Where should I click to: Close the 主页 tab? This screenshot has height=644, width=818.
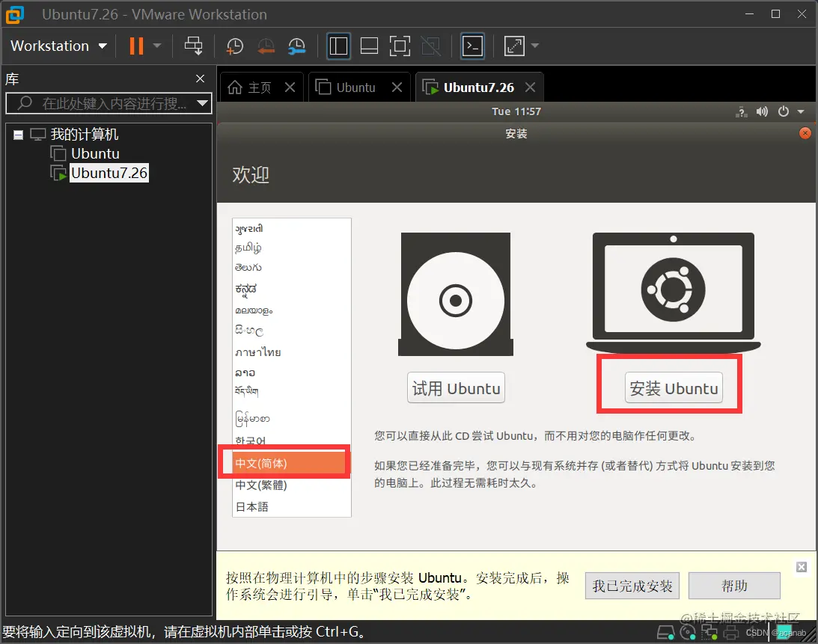(x=290, y=87)
